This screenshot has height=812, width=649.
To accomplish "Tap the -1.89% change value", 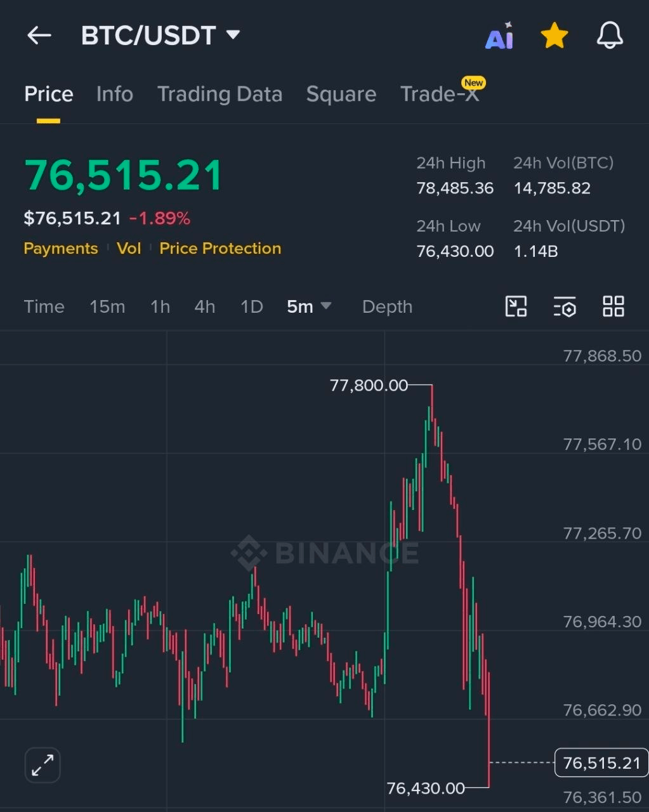I will (160, 218).
